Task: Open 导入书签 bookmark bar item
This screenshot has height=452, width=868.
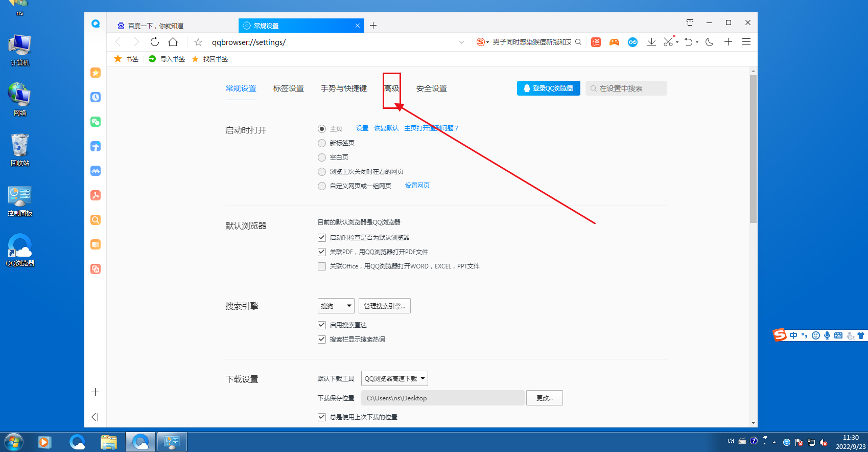Action: click(167, 59)
